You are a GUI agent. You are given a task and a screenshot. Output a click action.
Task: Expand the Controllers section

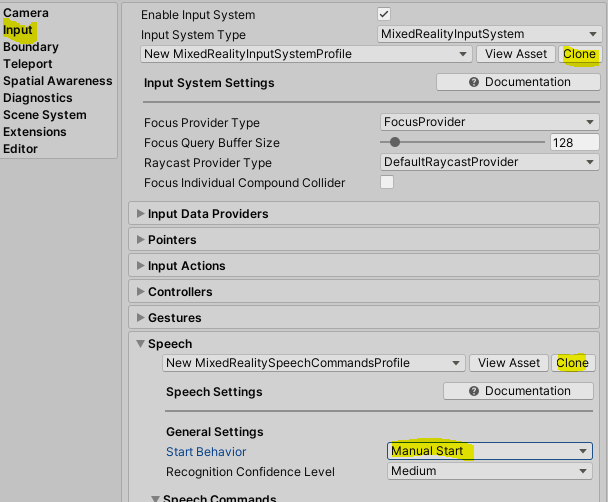pos(180,292)
